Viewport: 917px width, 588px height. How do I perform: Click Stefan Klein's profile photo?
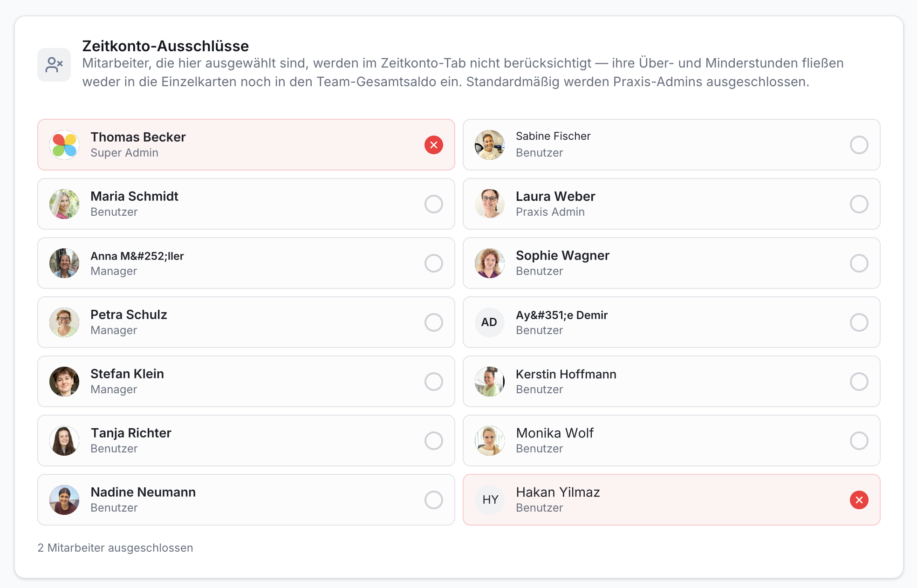tap(64, 382)
